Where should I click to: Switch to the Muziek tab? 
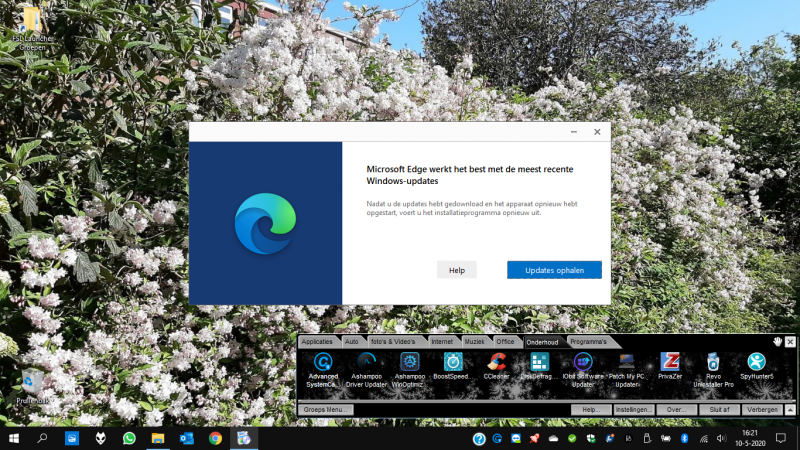[474, 342]
